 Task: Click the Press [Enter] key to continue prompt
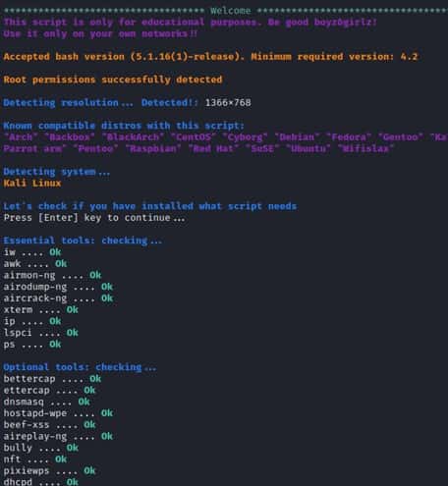(94, 218)
